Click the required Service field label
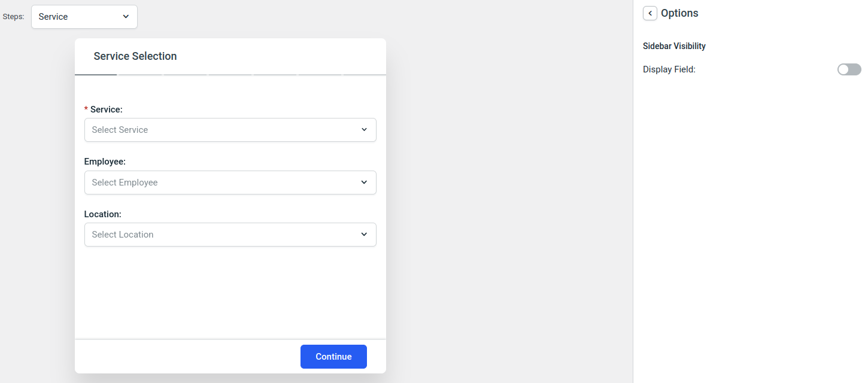The width and height of the screenshot is (868, 383). tap(105, 109)
